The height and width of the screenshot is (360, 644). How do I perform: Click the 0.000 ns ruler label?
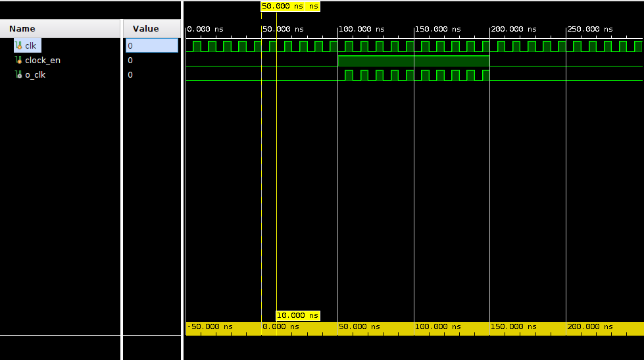click(205, 29)
